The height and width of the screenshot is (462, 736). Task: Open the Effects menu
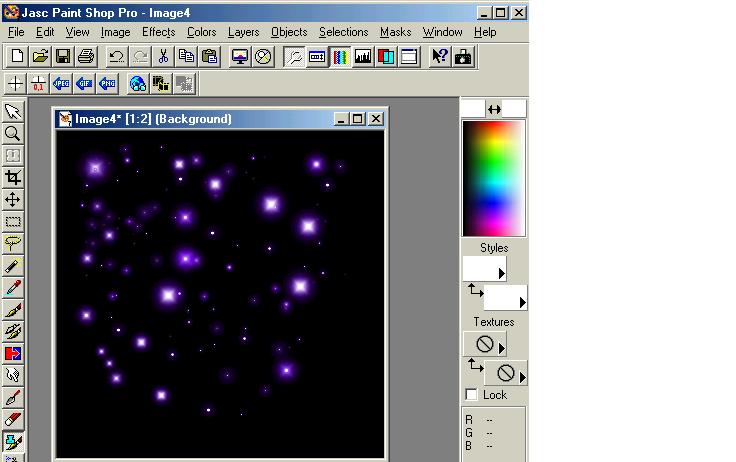[x=158, y=32]
